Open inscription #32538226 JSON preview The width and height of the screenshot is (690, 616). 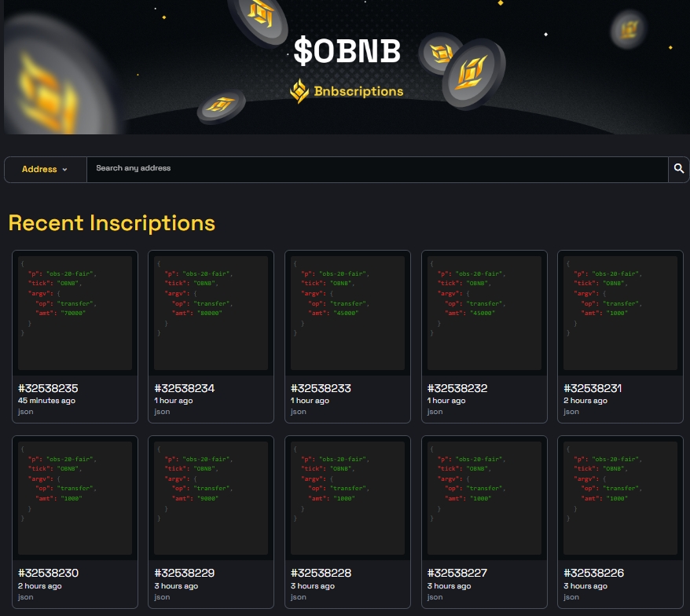620,498
